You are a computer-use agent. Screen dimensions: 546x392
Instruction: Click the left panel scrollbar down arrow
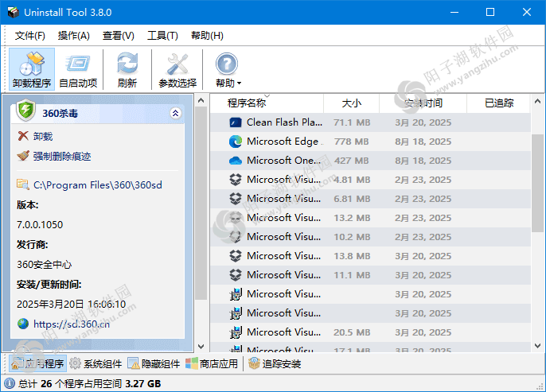coord(201,347)
